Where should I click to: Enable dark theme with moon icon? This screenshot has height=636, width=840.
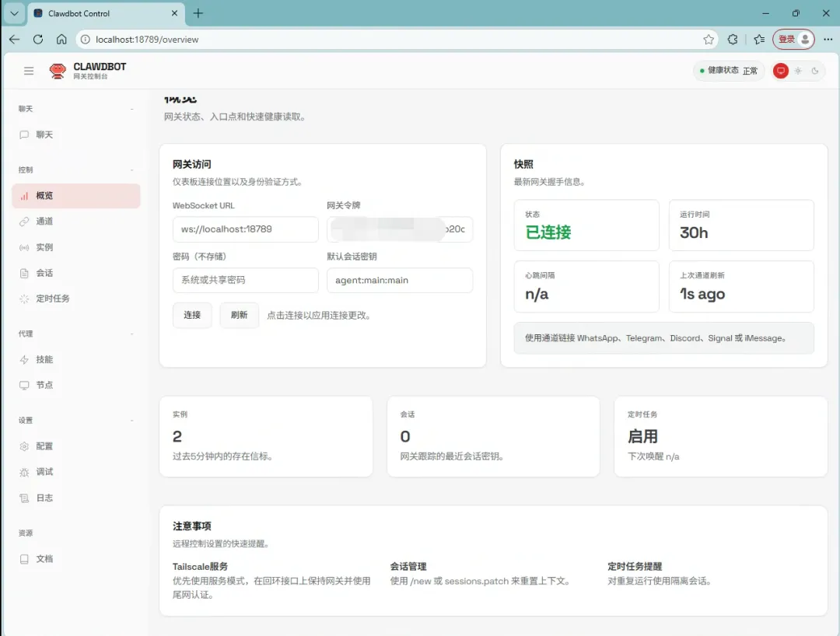(815, 71)
